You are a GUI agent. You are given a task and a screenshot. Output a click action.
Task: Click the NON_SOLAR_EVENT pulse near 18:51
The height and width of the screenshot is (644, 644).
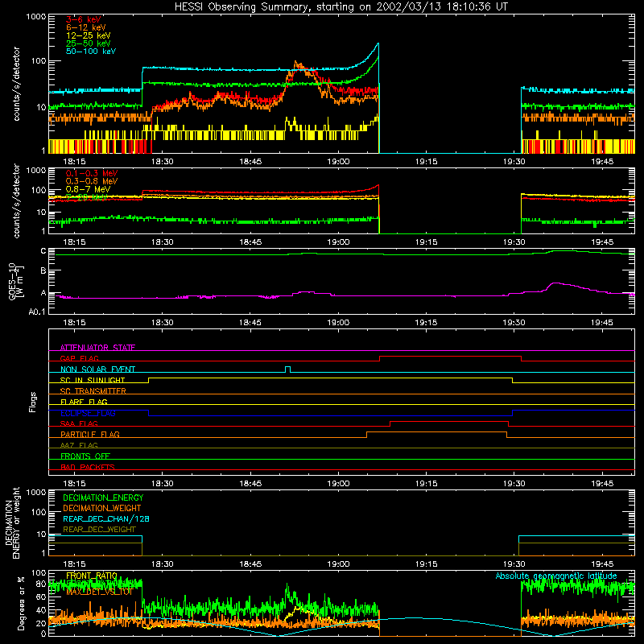[x=288, y=369]
